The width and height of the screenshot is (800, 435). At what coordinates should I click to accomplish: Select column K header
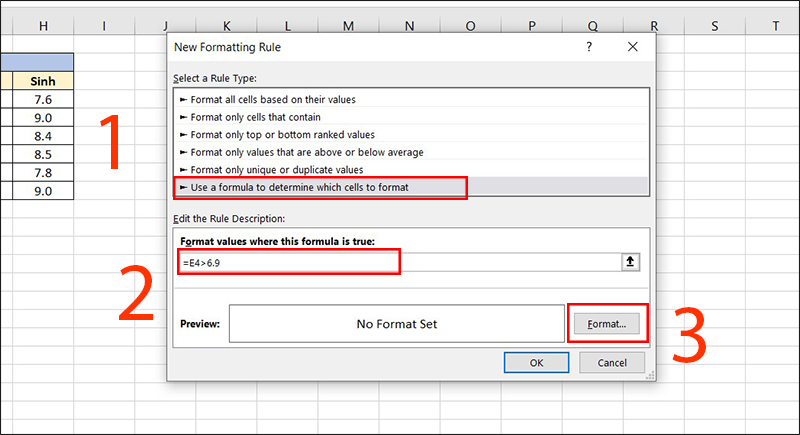pos(227,26)
